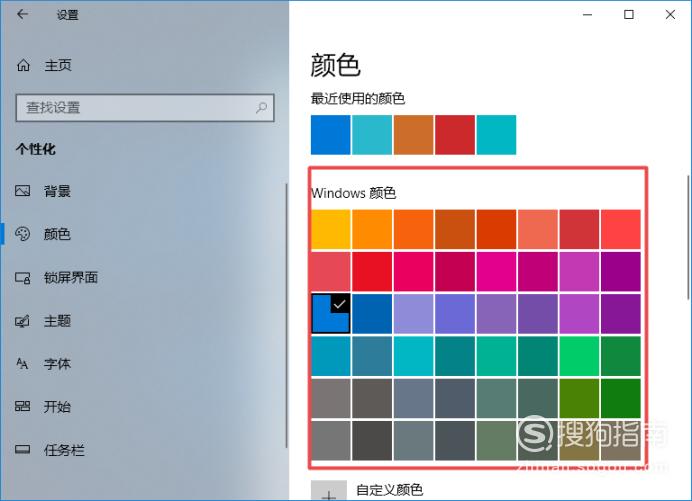Viewport: 692px width, 501px height.
Task: Open 锁屏界面 settings
Action: (71, 278)
